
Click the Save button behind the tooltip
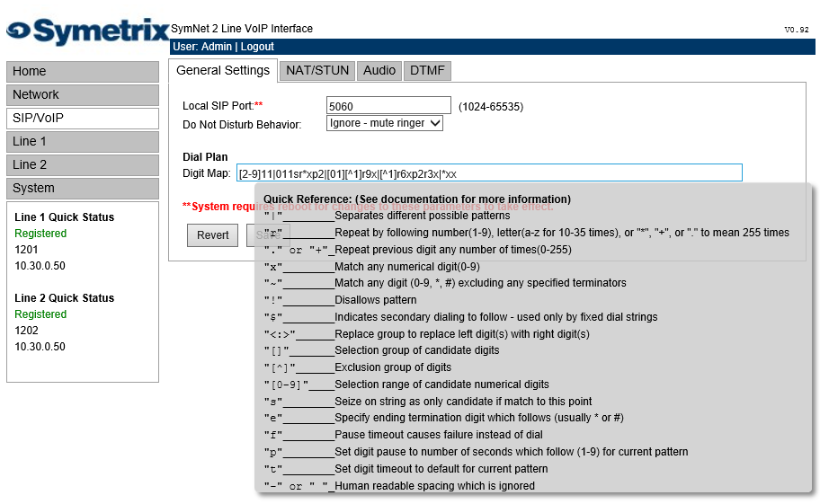pyautogui.click(x=268, y=235)
